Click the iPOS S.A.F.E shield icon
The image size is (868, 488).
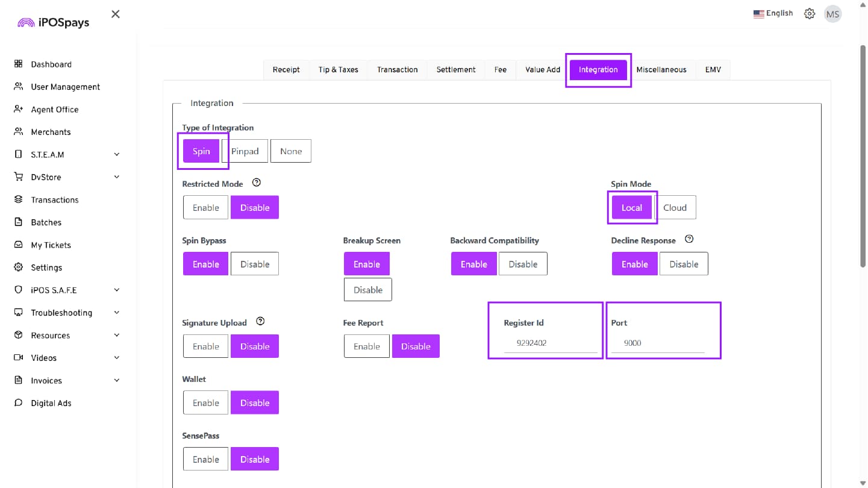tap(18, 290)
